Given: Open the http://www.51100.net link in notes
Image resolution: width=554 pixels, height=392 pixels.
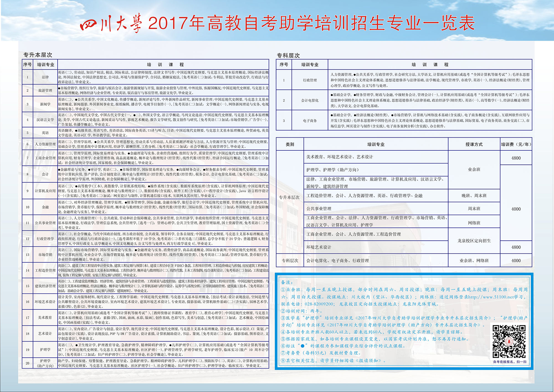Looking at the screenshot, I should pyautogui.click(x=492, y=297).
